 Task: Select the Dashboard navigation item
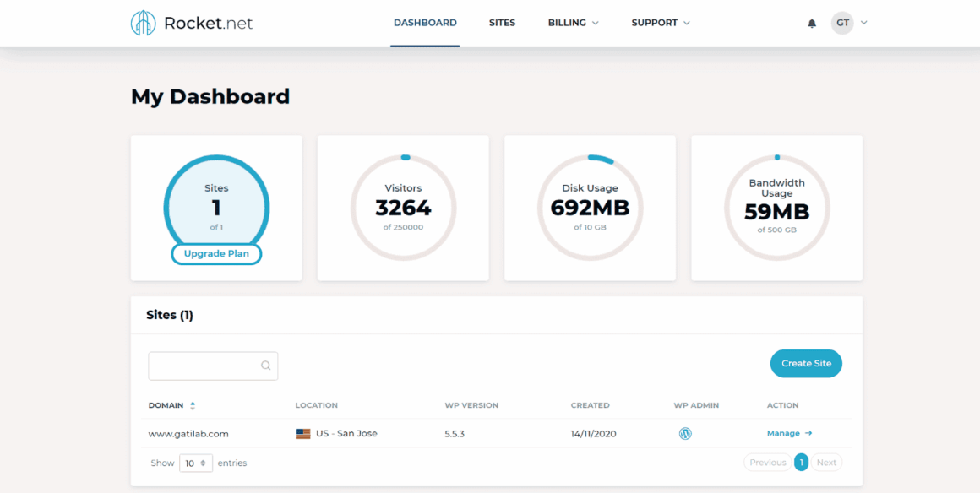pos(425,23)
